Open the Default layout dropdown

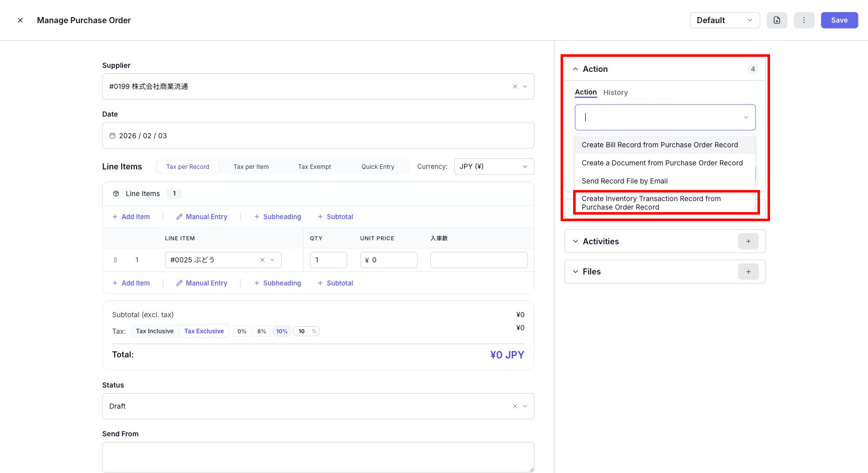tap(724, 20)
